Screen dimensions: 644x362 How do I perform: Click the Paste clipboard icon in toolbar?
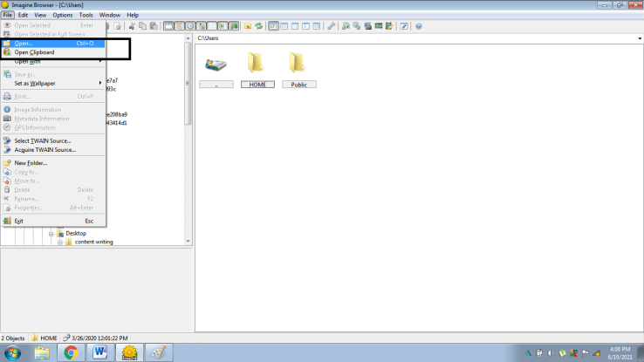[x=154, y=26]
